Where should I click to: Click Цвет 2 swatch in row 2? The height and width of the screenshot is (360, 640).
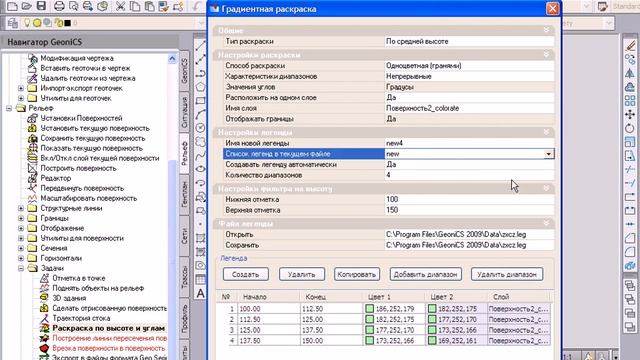(x=432, y=320)
